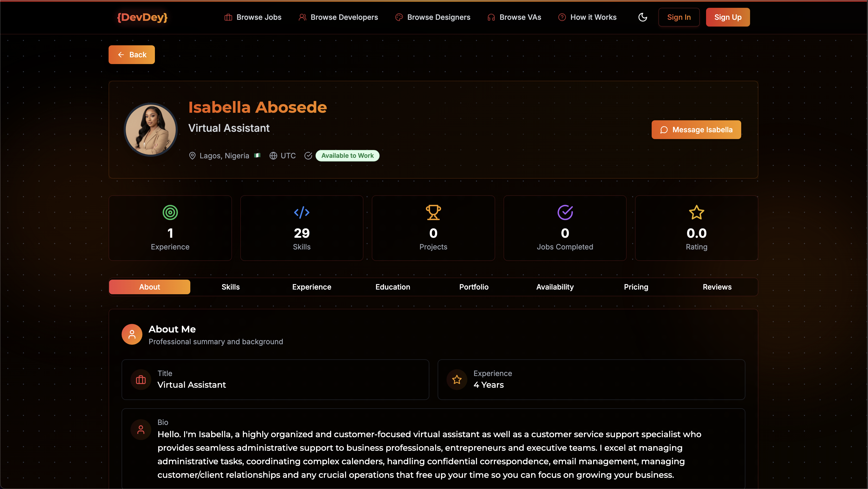868x489 pixels.
Task: Go to DevDey logo home link
Action: click(x=142, y=17)
